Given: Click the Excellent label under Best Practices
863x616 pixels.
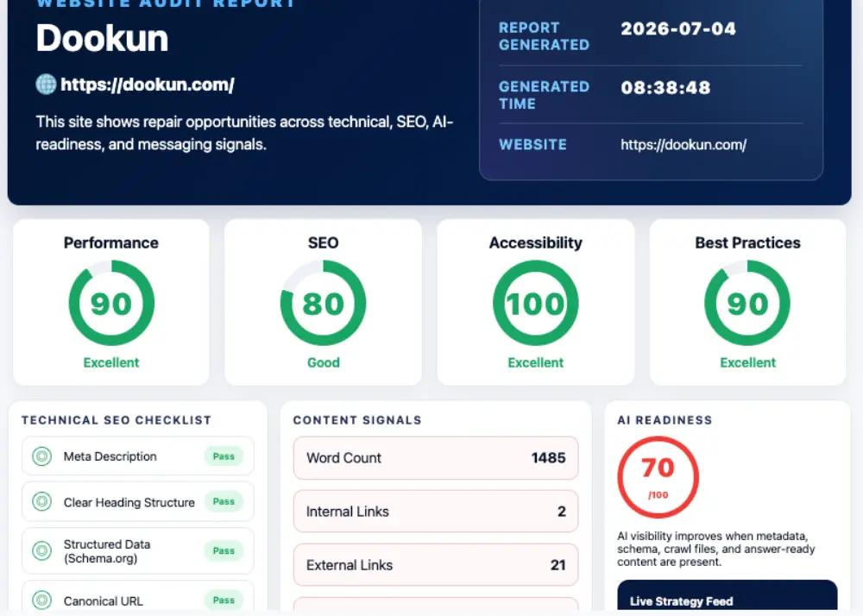Looking at the screenshot, I should pyautogui.click(x=747, y=362).
